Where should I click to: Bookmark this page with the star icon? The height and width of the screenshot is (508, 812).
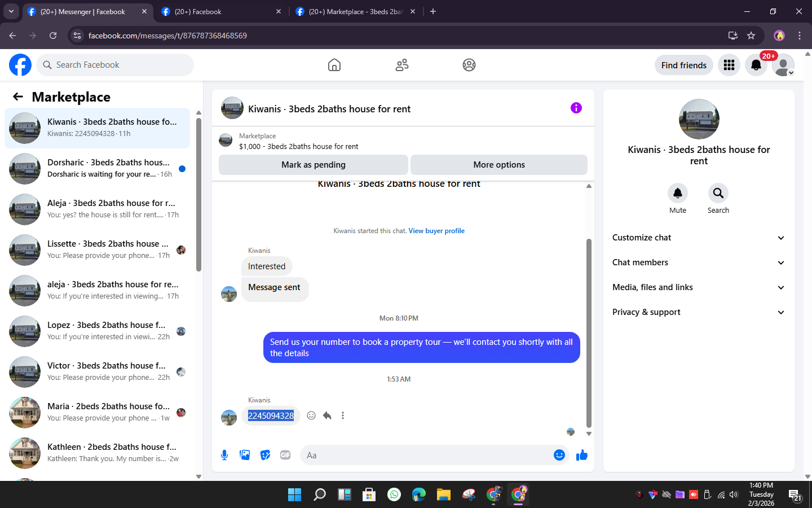coord(751,36)
